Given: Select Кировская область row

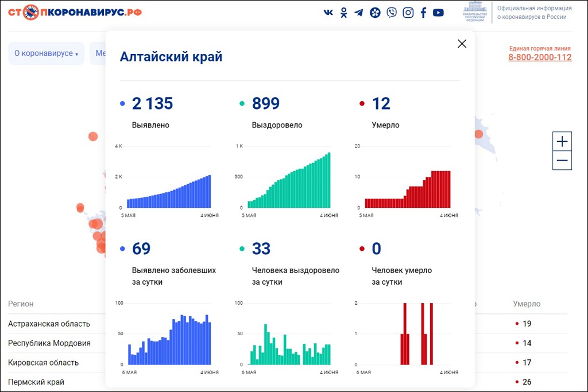Looking at the screenshot, I should click(44, 363).
